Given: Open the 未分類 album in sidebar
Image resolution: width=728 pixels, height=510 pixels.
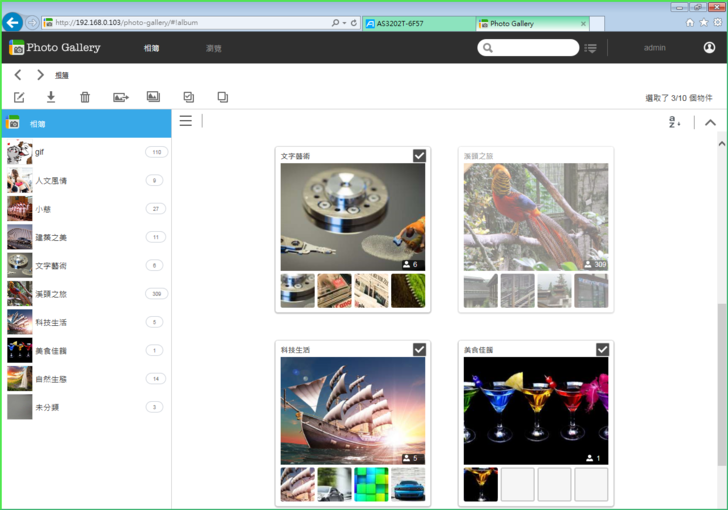Looking at the screenshot, I should [x=86, y=407].
